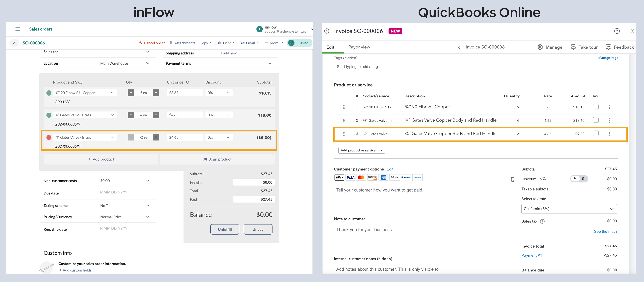The width and height of the screenshot is (644, 282).
Task: Open the California (8%) tax rate dropdown
Action: pos(612,209)
